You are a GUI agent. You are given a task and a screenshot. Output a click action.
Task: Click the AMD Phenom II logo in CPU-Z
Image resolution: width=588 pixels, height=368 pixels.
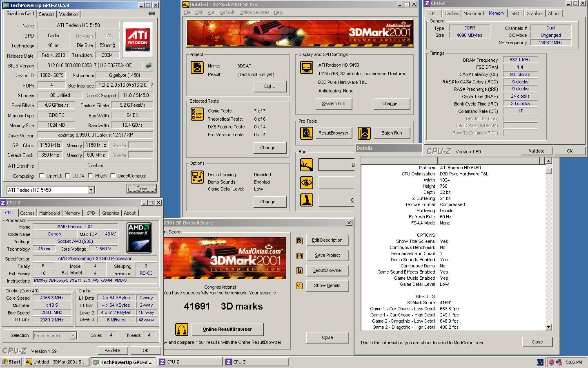(139, 238)
